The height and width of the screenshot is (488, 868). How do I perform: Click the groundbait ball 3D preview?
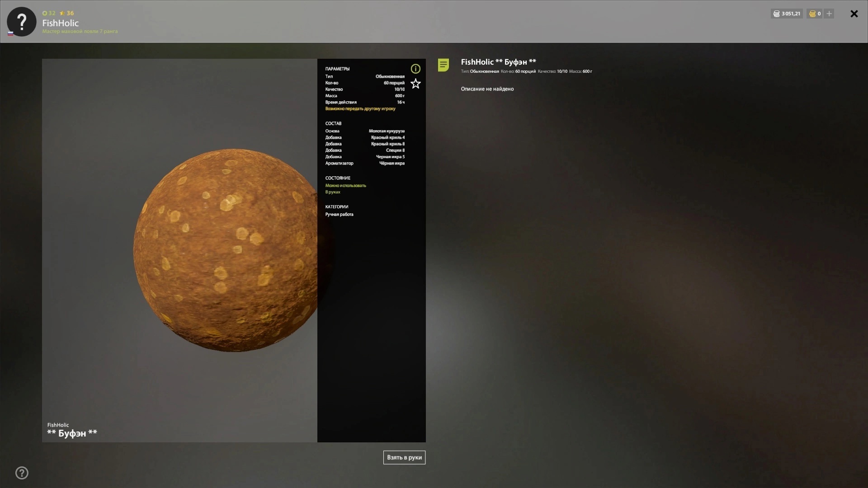(x=226, y=250)
